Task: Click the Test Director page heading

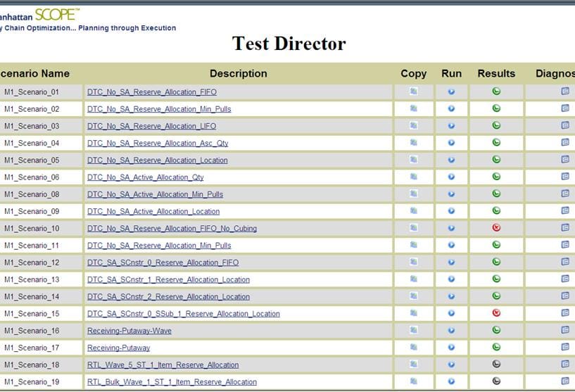Action: 289,44
